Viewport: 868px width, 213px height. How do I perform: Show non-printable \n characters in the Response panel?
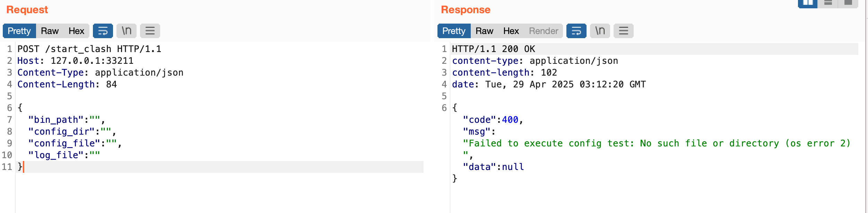600,31
